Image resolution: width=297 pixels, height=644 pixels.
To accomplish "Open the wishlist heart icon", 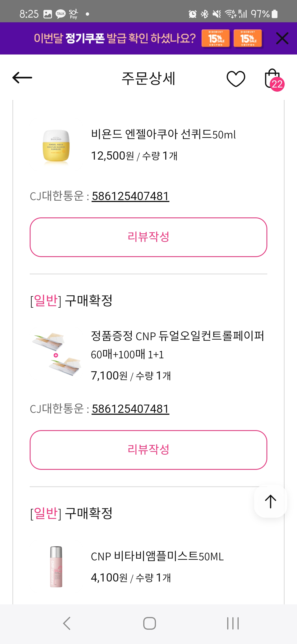I will pos(236,79).
